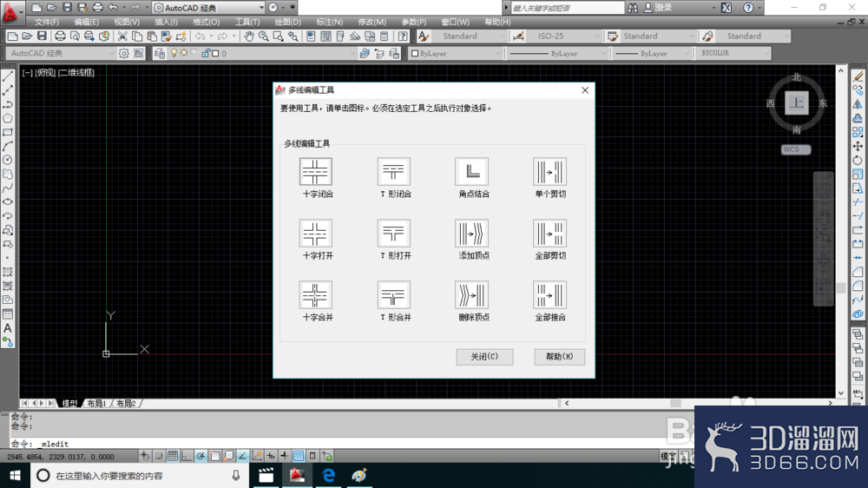Select the 十字闭合 multiline edit tool
868x488 pixels.
pos(316,172)
